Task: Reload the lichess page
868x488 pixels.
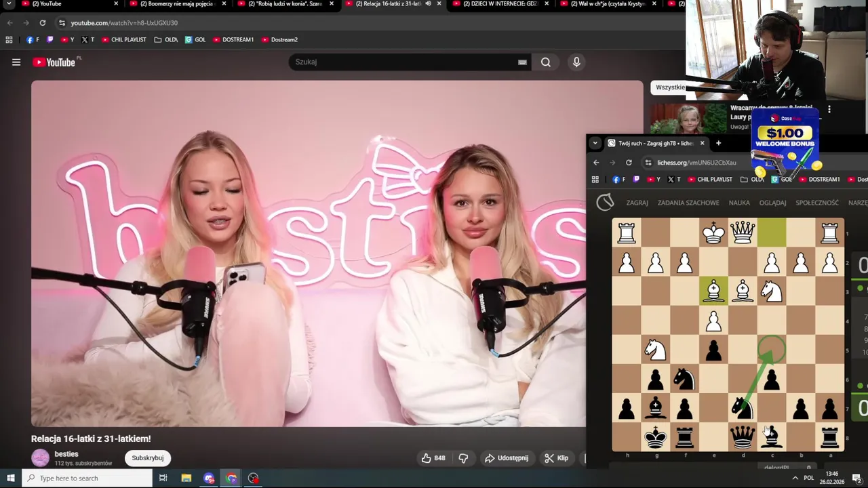Action: tap(629, 163)
